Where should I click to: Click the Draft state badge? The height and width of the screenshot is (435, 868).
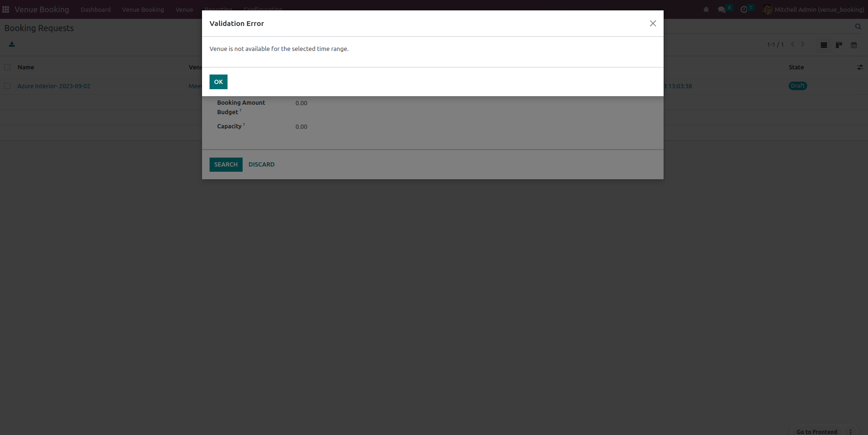coord(798,86)
